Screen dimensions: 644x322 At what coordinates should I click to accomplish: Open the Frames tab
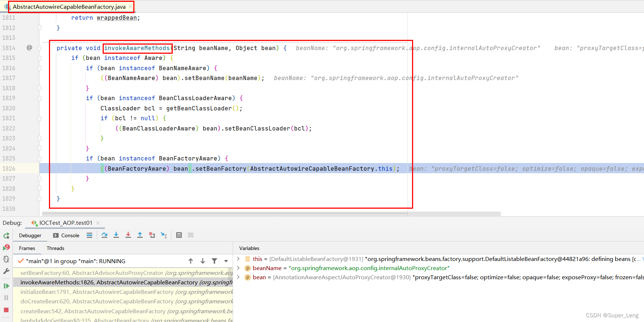pyautogui.click(x=27, y=248)
